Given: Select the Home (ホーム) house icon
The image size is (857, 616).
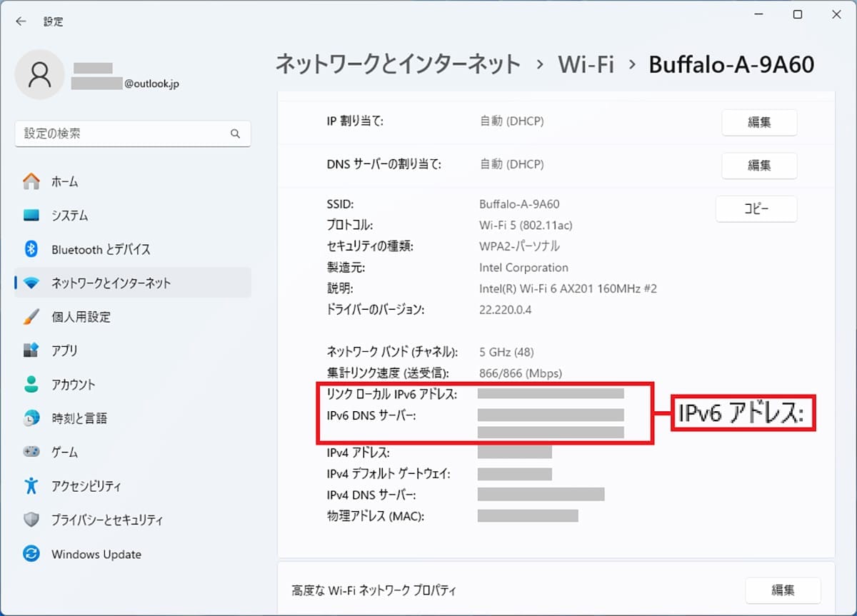Looking at the screenshot, I should tap(31, 181).
